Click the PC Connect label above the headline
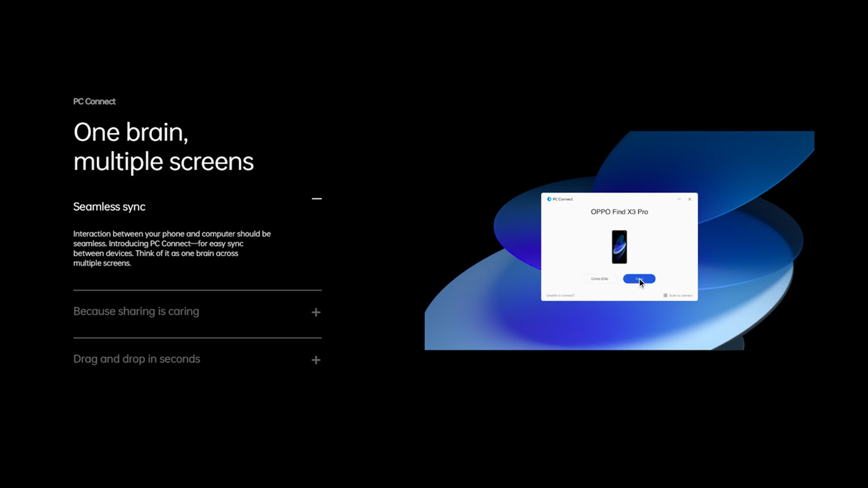868x488 pixels. point(95,101)
